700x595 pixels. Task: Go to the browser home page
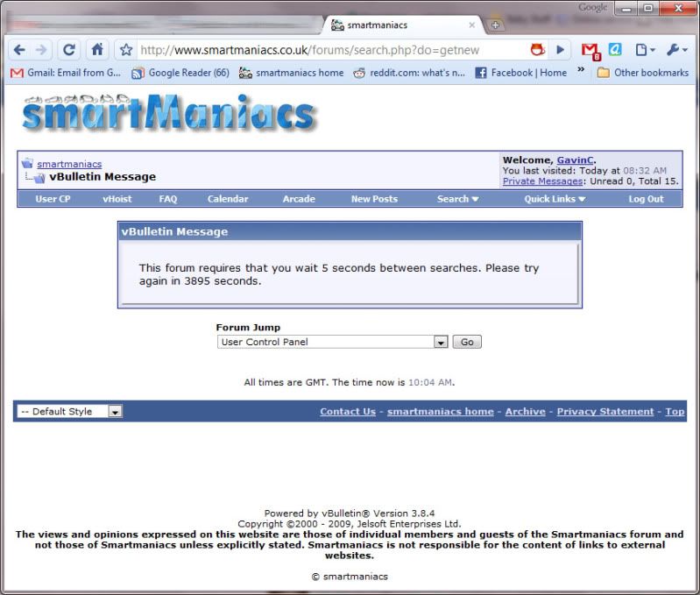pyautogui.click(x=97, y=50)
